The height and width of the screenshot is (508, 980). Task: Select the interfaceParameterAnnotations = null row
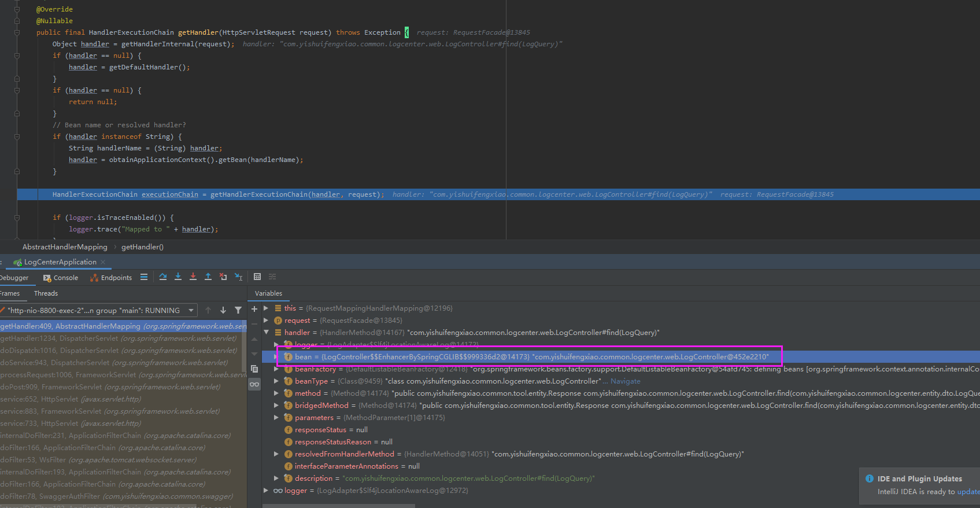pyautogui.click(x=620, y=466)
